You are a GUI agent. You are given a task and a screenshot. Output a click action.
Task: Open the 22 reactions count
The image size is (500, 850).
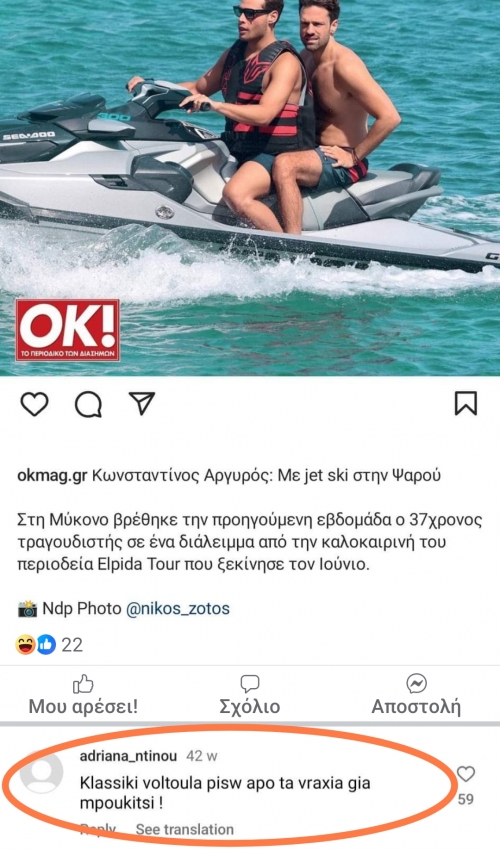click(x=72, y=645)
